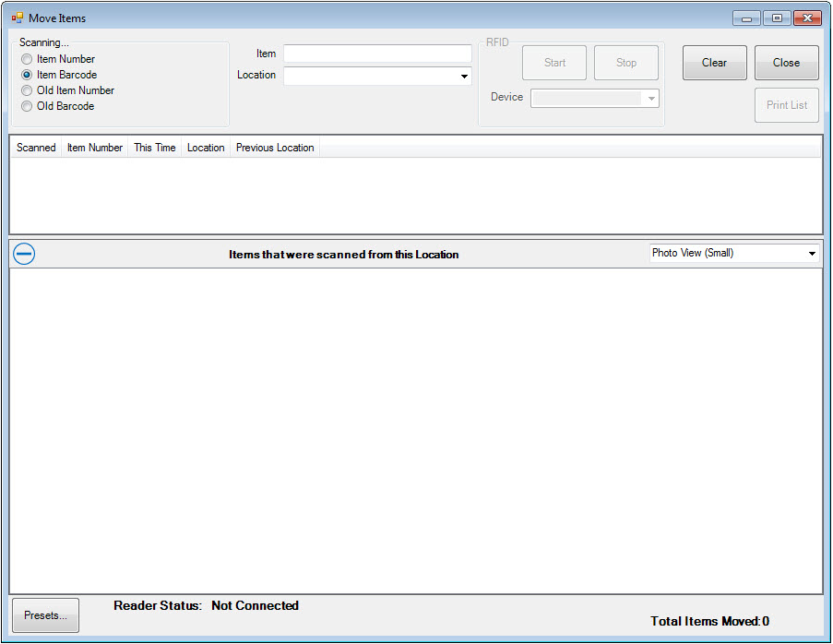Click the This Time column header

(154, 148)
